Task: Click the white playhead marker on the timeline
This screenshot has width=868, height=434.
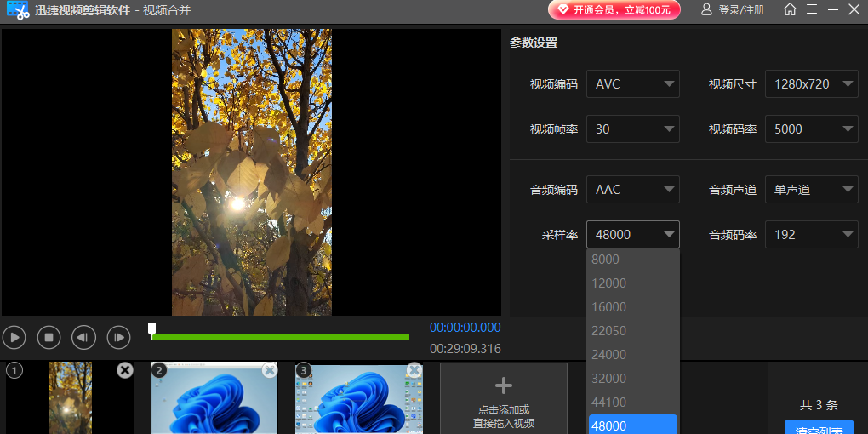Action: [x=151, y=328]
